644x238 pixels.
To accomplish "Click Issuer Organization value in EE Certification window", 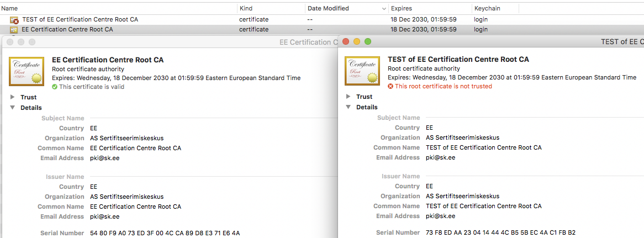I will 127,197.
